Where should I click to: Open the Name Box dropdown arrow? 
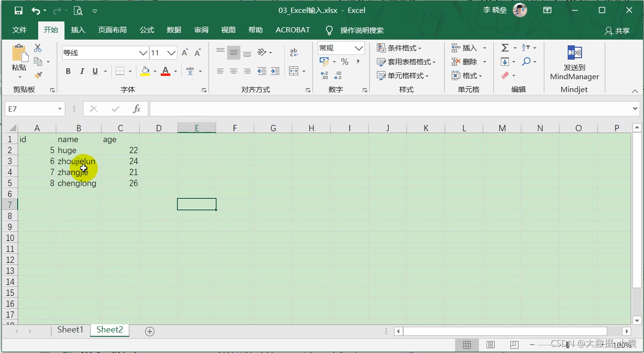pyautogui.click(x=60, y=109)
